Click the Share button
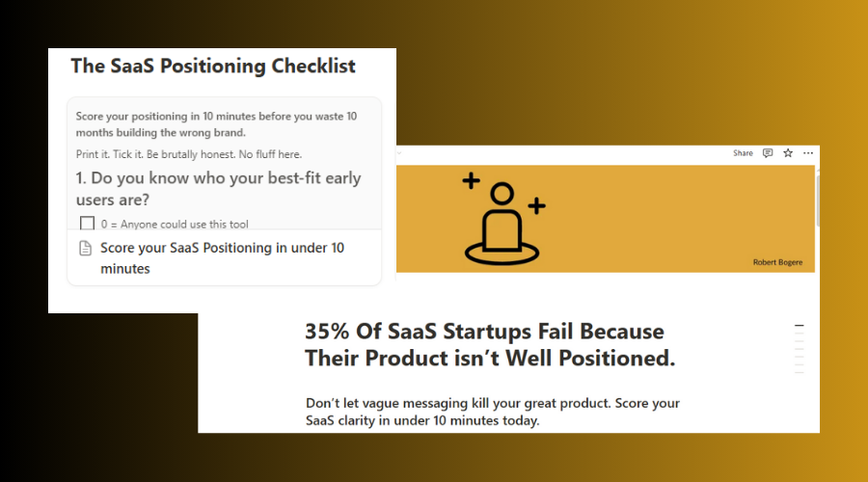This screenshot has height=482, width=868. 743,153
